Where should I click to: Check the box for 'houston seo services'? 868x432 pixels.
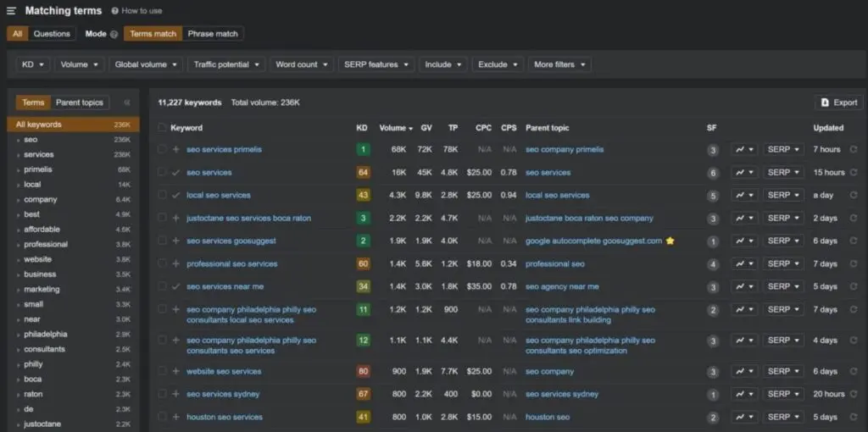pyautogui.click(x=162, y=417)
